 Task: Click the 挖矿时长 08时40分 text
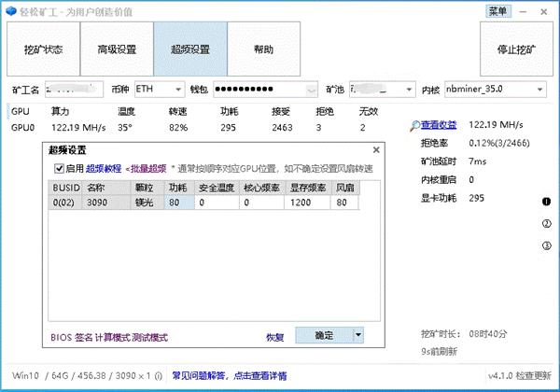[464, 334]
